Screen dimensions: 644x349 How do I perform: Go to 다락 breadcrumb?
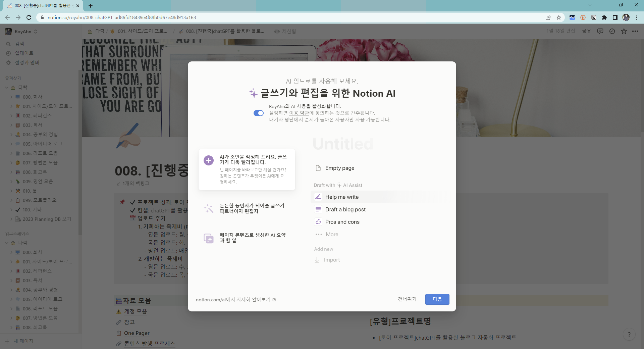tap(96, 31)
